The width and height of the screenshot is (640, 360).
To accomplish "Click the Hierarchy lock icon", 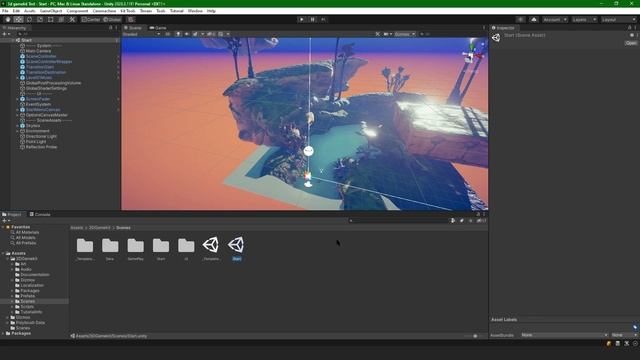I will tap(110, 28).
